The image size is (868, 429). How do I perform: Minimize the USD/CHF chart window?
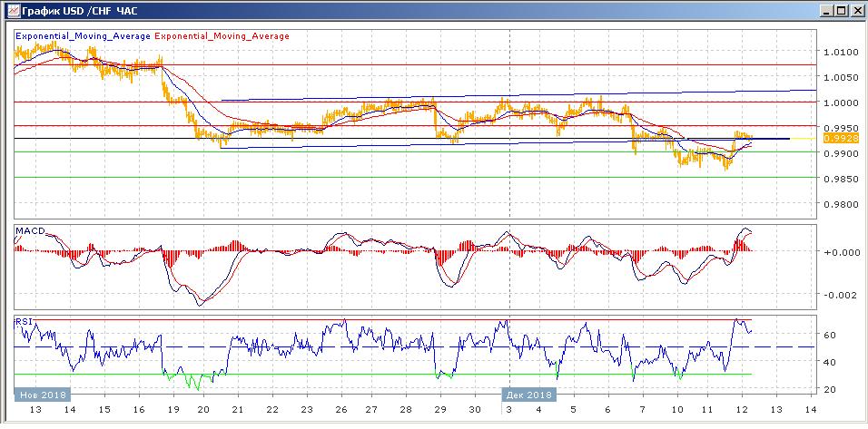coord(826,11)
